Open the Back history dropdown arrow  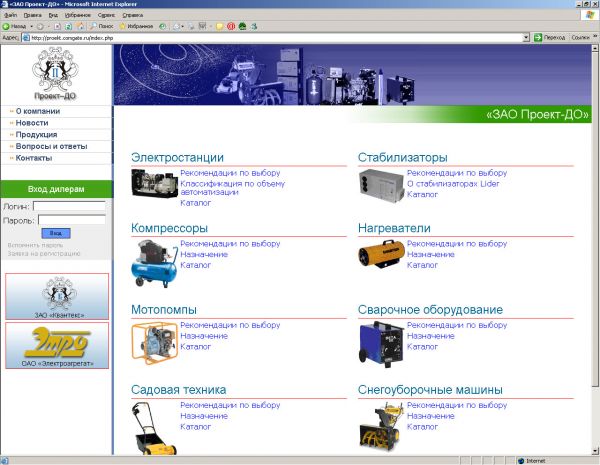(31, 26)
